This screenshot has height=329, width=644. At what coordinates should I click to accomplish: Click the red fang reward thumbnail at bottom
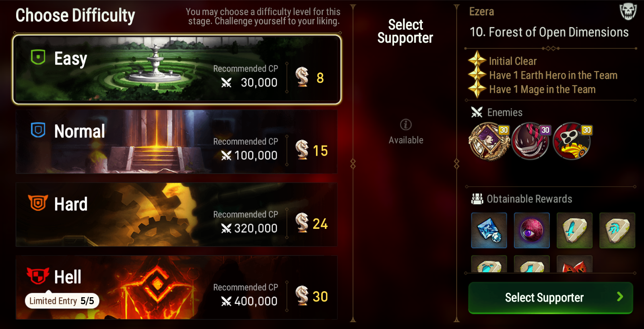click(x=574, y=264)
